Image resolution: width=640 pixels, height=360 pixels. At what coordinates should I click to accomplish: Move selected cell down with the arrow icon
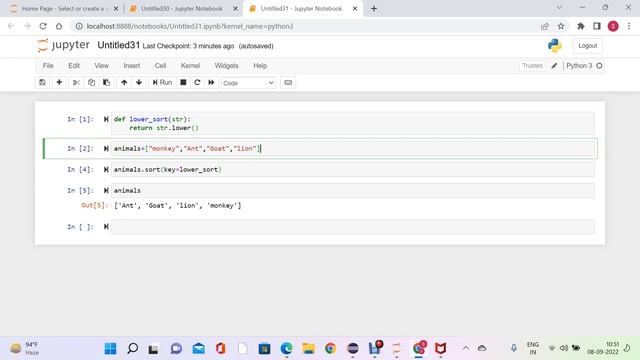pyautogui.click(x=139, y=82)
